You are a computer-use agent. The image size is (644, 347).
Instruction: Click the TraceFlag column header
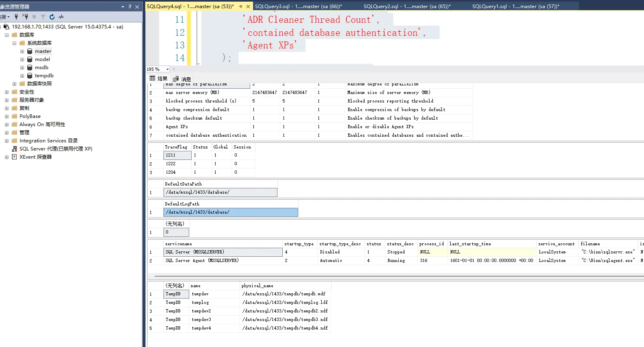tap(176, 147)
